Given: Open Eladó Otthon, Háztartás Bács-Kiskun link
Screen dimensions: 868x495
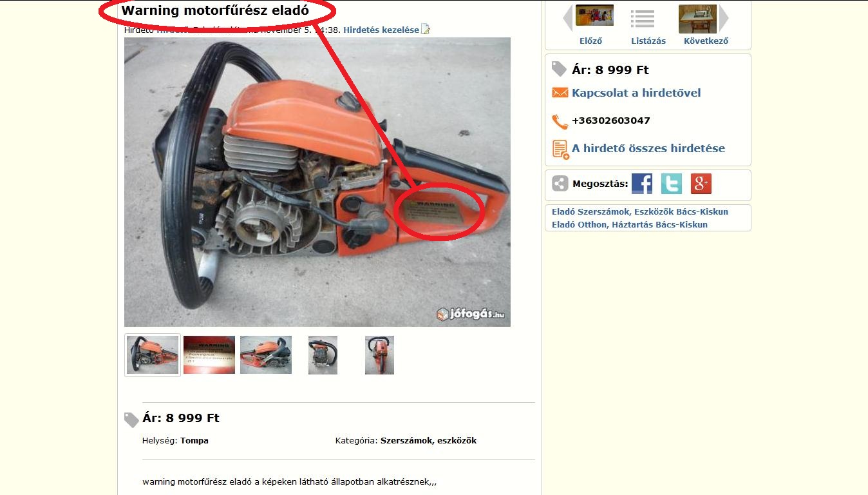Looking at the screenshot, I should (x=630, y=225).
